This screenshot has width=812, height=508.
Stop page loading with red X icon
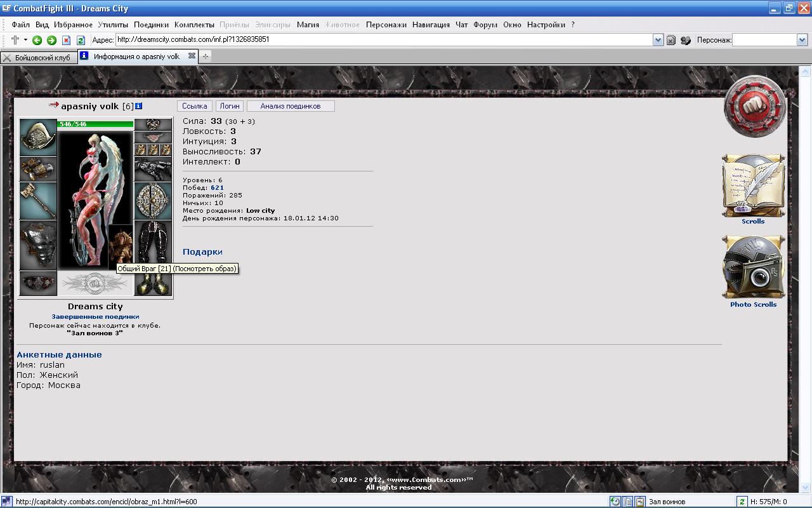click(66, 40)
